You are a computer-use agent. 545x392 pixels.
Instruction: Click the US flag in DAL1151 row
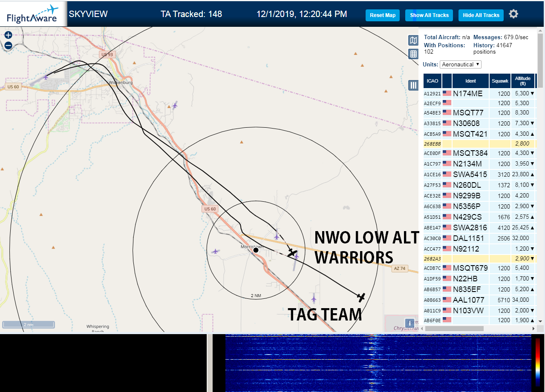[x=447, y=238]
